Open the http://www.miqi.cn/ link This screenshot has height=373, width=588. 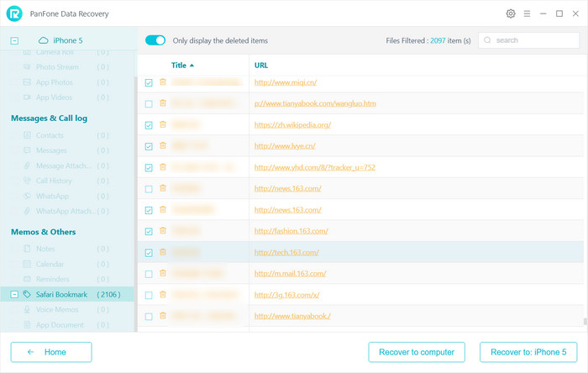286,82
